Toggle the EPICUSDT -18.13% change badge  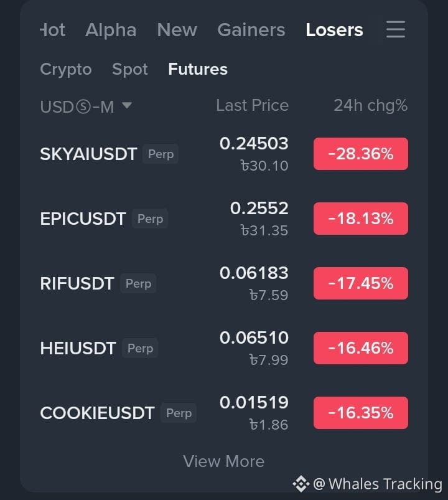coord(361,219)
